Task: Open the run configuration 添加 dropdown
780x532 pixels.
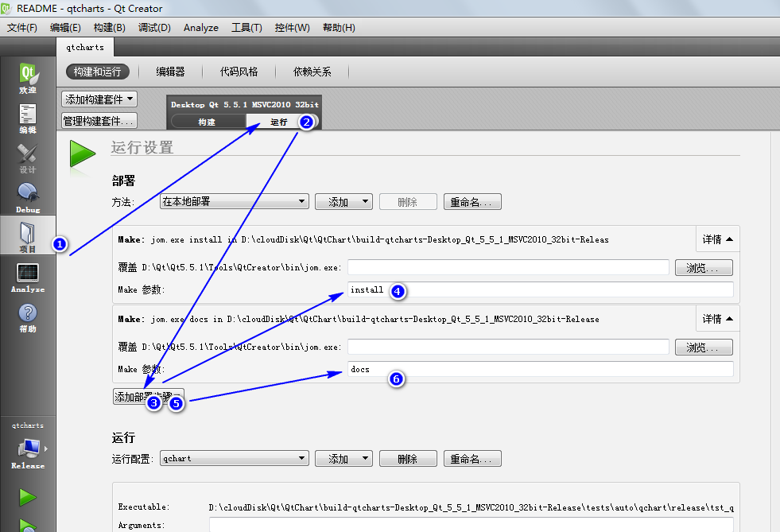Action: coord(343,458)
